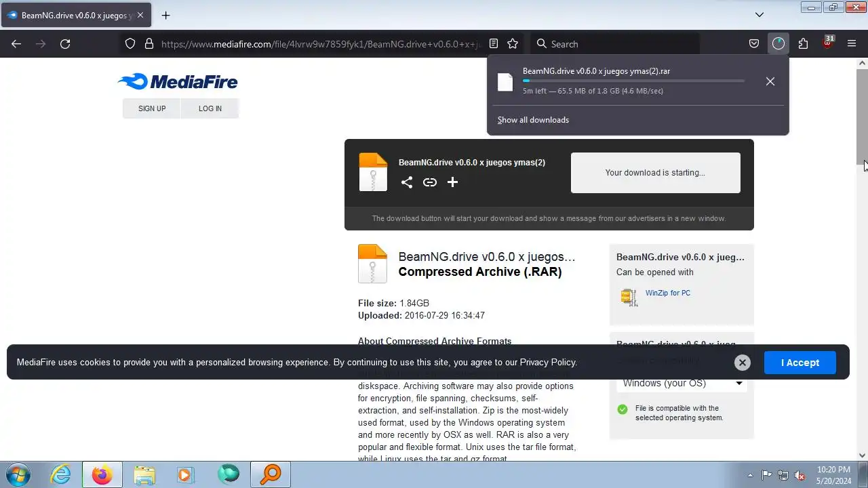Image resolution: width=868 pixels, height=488 pixels.
Task: Click the Your download is starting button
Action: 655,173
